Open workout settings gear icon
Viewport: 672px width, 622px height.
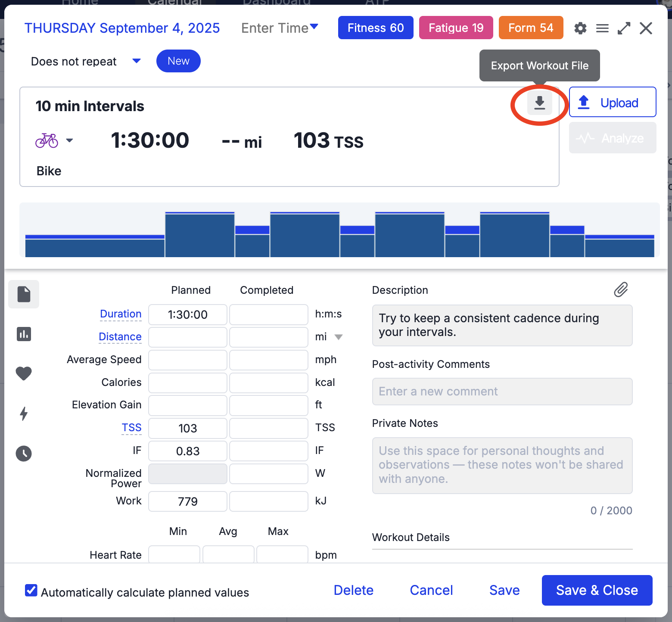click(x=580, y=28)
